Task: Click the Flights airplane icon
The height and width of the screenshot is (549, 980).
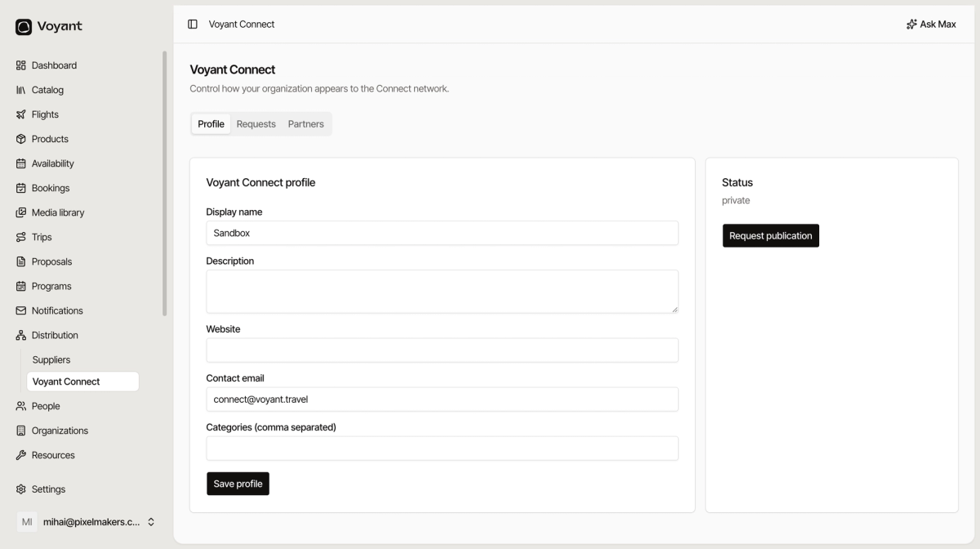Action: point(21,114)
